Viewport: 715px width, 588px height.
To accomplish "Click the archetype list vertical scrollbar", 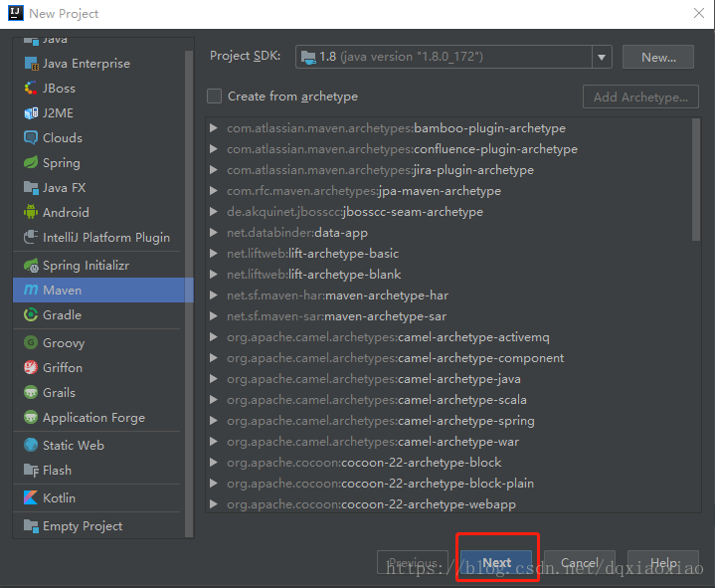I will coord(696,179).
